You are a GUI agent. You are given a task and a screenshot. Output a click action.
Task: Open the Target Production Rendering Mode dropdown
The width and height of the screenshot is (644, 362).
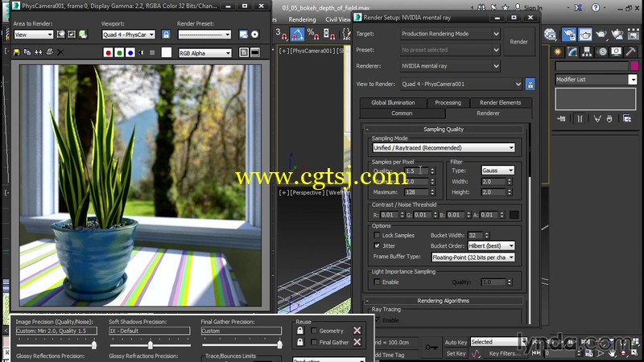(x=450, y=34)
